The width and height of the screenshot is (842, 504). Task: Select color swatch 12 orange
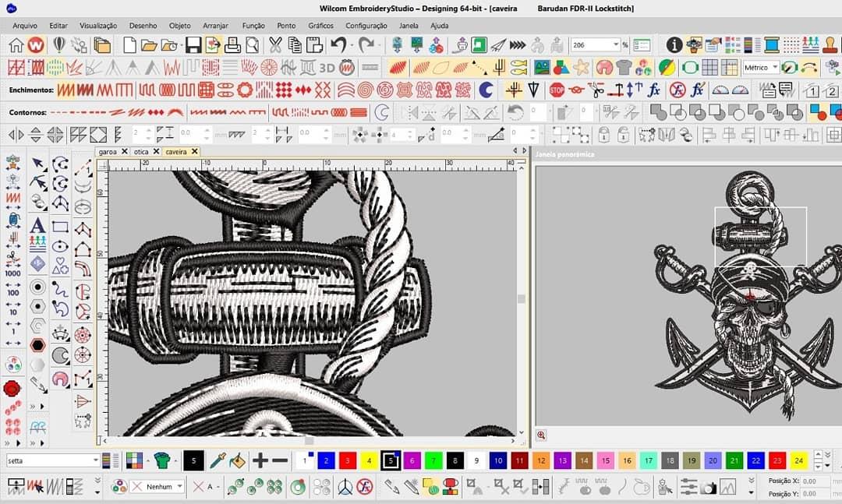point(541,460)
